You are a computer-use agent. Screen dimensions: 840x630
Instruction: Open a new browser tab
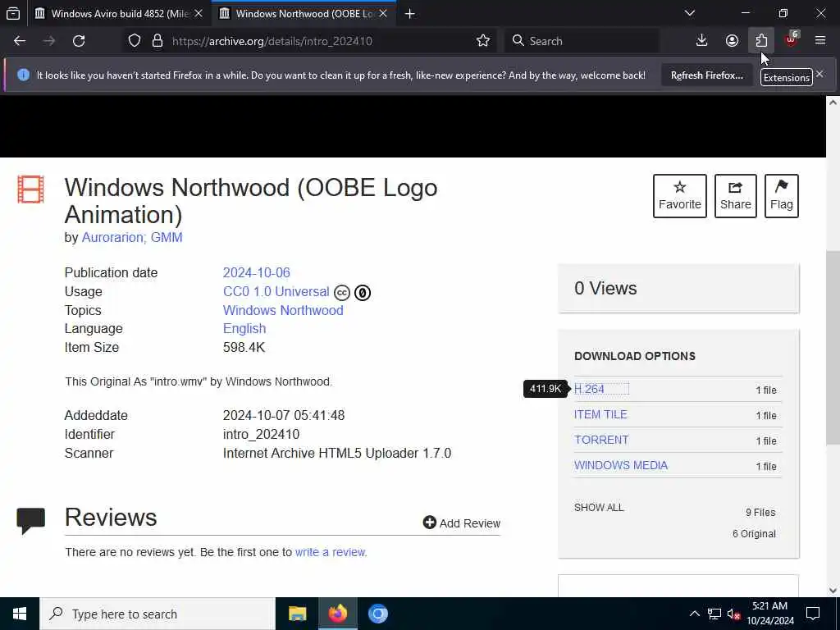(x=410, y=14)
